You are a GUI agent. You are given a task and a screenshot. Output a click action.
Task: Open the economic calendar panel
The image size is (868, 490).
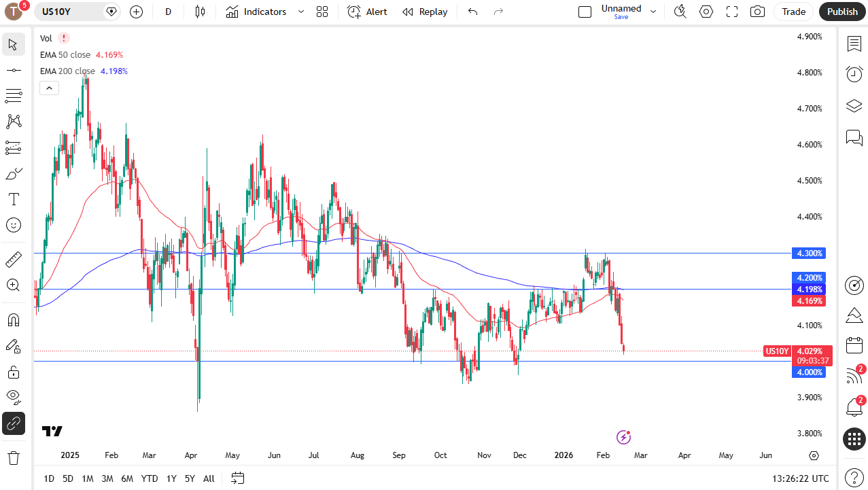point(854,345)
